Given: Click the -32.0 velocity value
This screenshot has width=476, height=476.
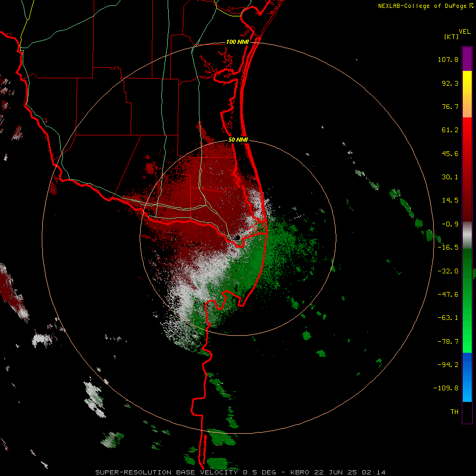Looking at the screenshot, I should [448, 271].
